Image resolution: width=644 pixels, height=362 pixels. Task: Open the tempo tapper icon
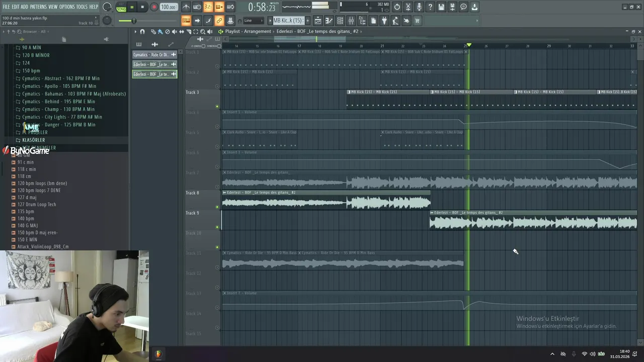click(x=395, y=21)
